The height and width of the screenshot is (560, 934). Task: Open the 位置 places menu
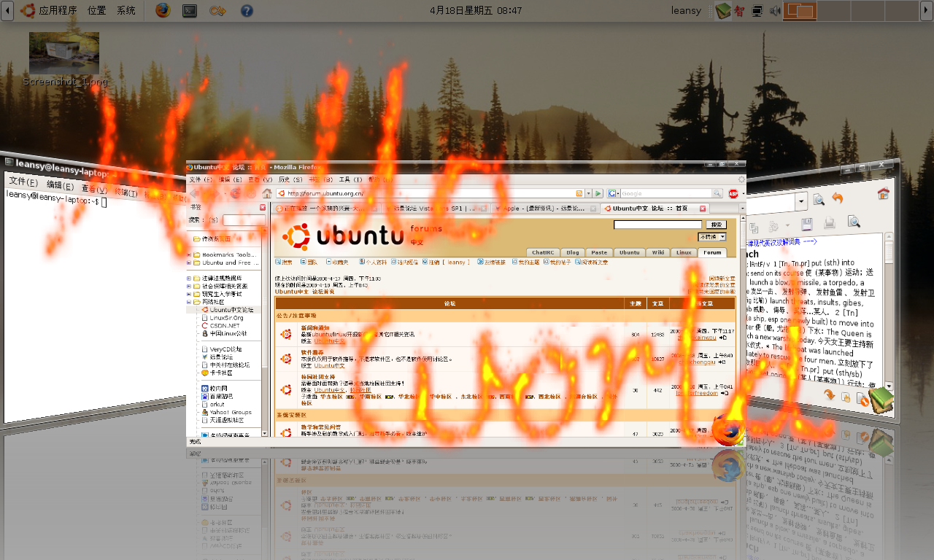click(x=97, y=10)
